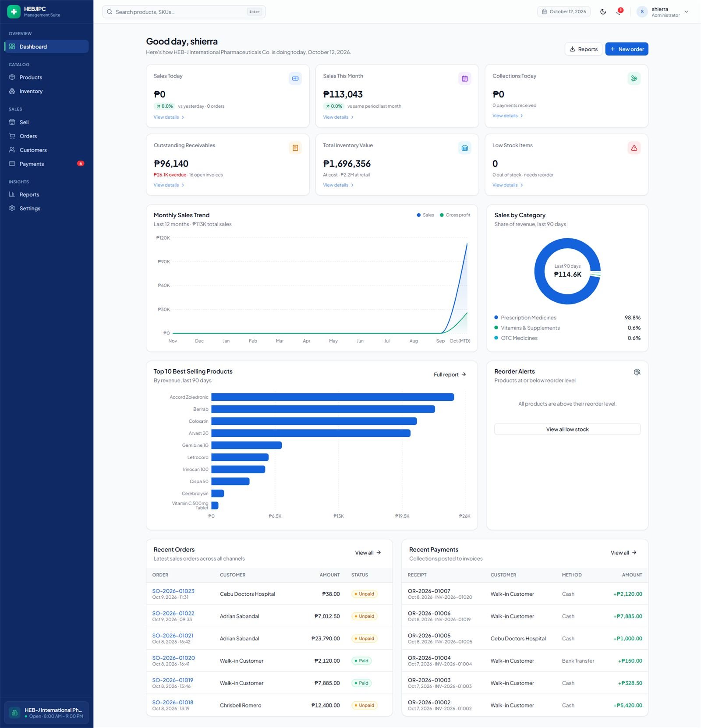This screenshot has height=728, width=701.
Task: Click the store icon in sidebar footer
Action: pos(14,713)
